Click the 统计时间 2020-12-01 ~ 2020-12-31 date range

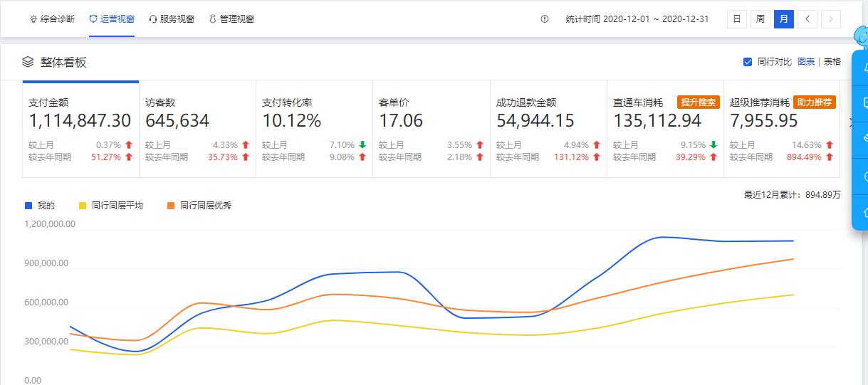pos(637,19)
